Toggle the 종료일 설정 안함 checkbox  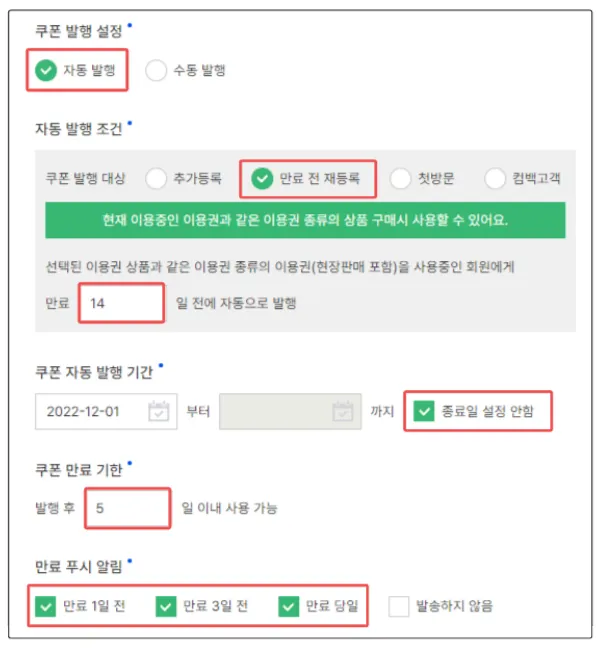[424, 411]
